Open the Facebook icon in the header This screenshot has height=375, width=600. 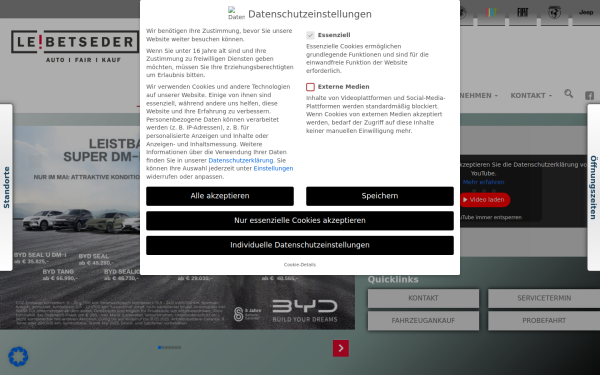coord(589,96)
